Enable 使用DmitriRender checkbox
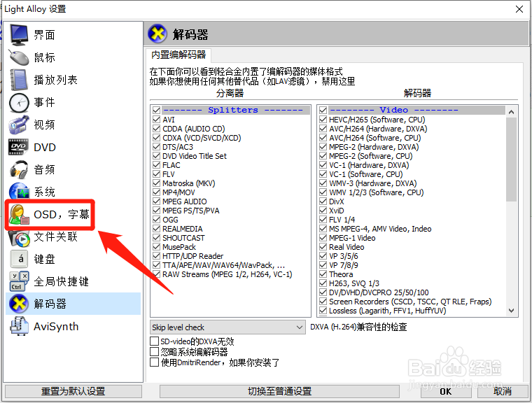 point(155,362)
